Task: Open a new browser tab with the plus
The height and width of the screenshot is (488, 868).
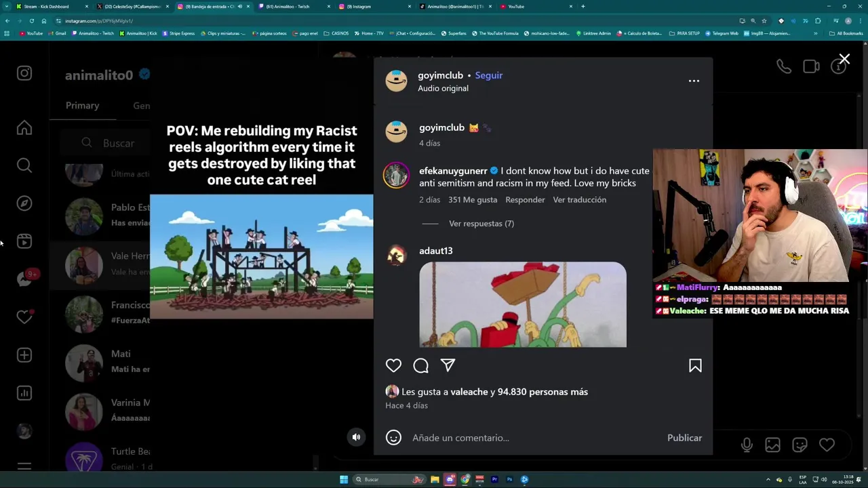Action: pyautogui.click(x=583, y=7)
